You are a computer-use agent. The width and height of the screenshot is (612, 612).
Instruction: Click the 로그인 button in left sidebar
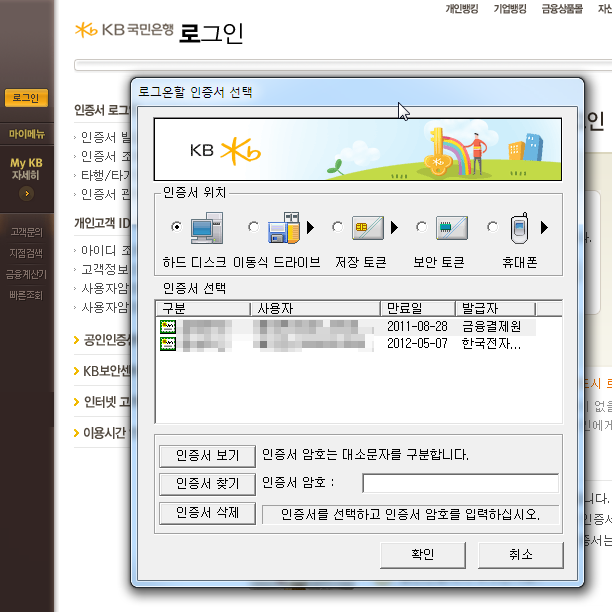(26, 98)
